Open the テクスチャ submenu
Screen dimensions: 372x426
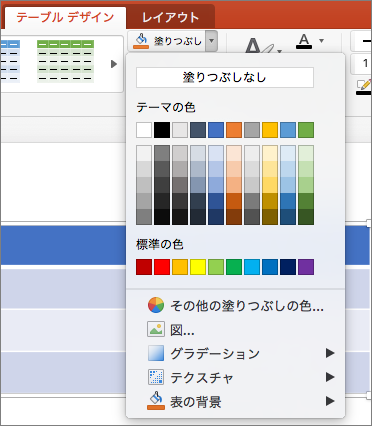click(235, 378)
